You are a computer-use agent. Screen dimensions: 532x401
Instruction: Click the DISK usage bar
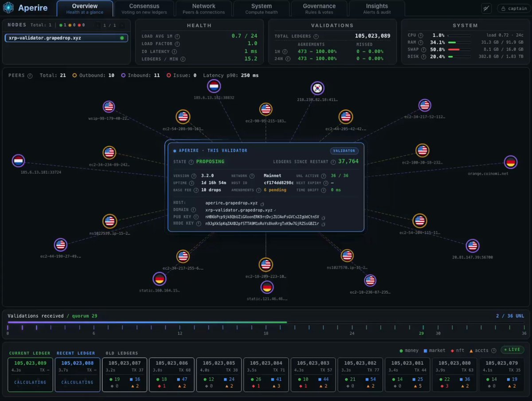click(460, 57)
